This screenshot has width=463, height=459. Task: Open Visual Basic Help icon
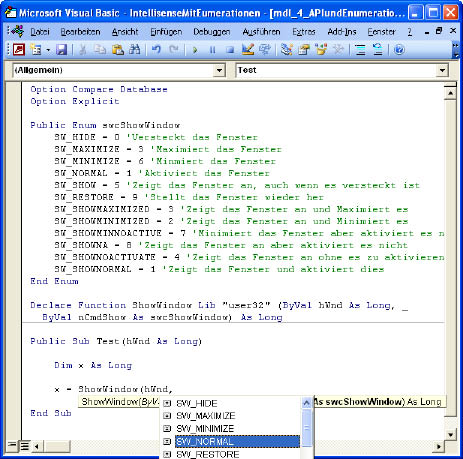pos(399,50)
